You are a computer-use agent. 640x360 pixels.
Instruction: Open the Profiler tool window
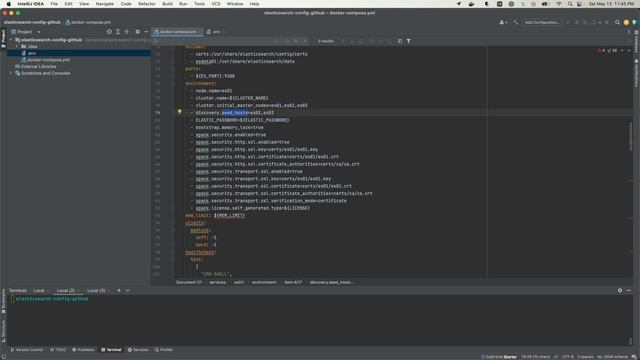click(164, 350)
